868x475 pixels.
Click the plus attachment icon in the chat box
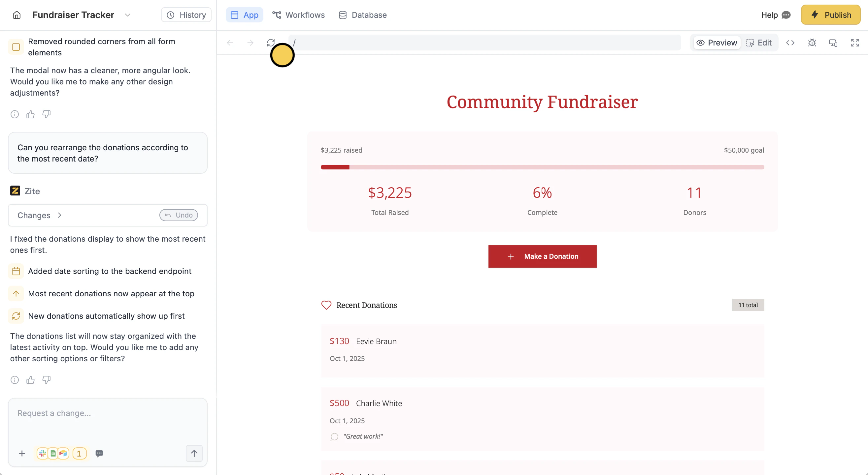(x=22, y=454)
